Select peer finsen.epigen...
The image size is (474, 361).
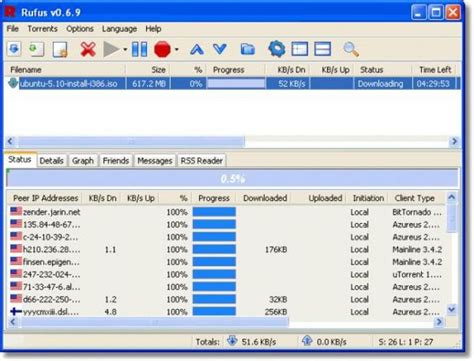tap(51, 262)
